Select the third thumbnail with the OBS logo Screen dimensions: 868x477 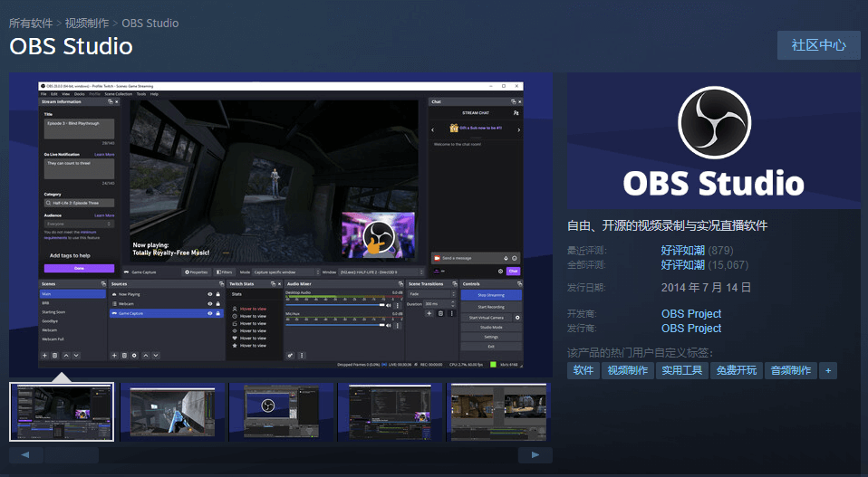(x=281, y=412)
